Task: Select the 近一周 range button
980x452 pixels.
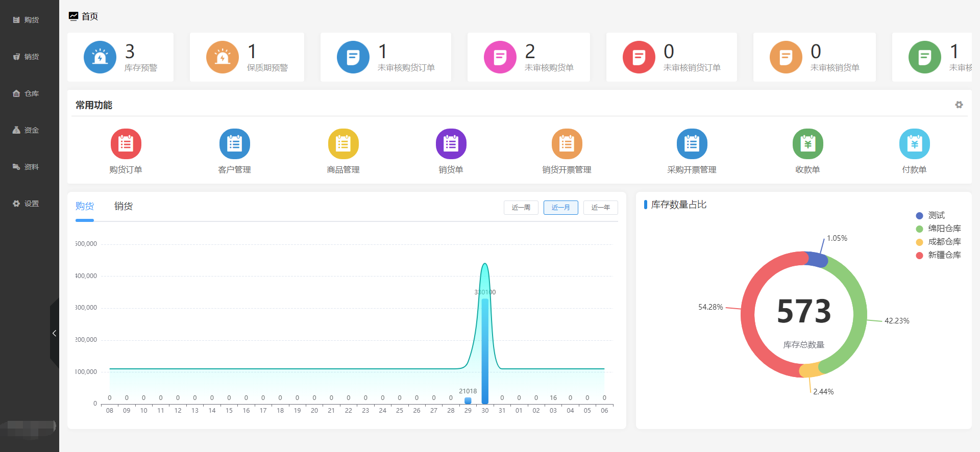Action: click(521, 208)
